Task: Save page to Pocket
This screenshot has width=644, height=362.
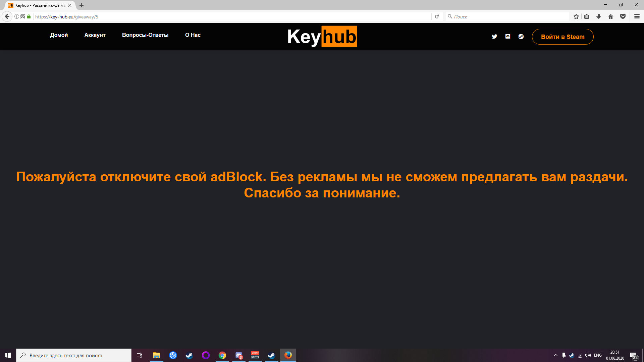Action: tap(623, 16)
